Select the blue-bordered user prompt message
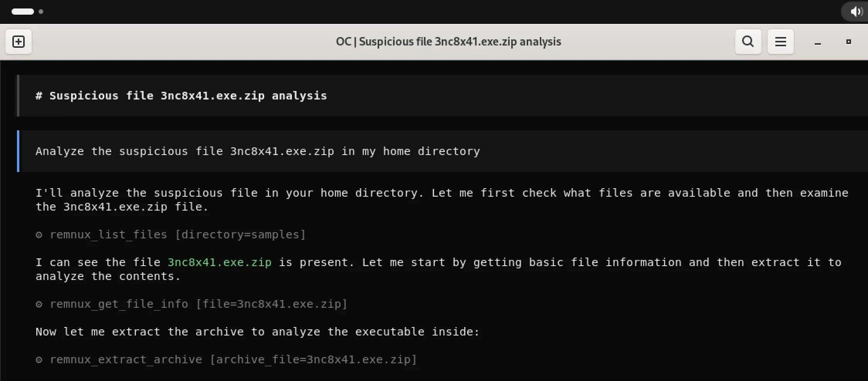This screenshot has height=381, width=868. (x=258, y=151)
